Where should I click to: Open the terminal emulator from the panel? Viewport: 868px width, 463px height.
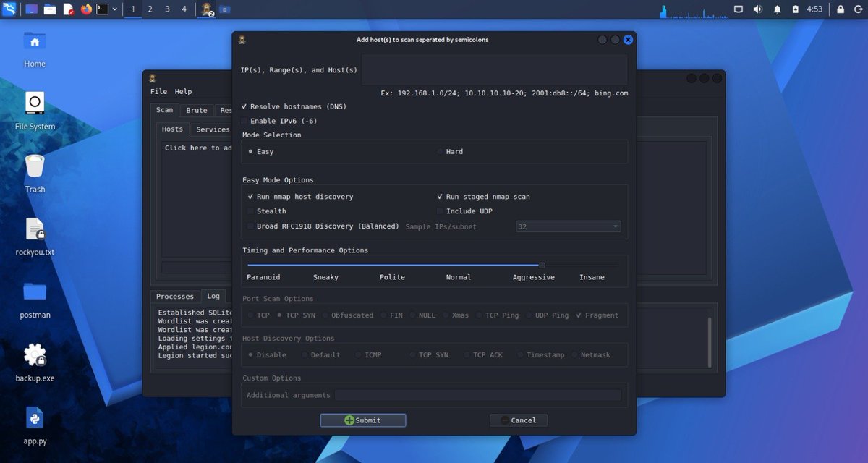pos(103,9)
